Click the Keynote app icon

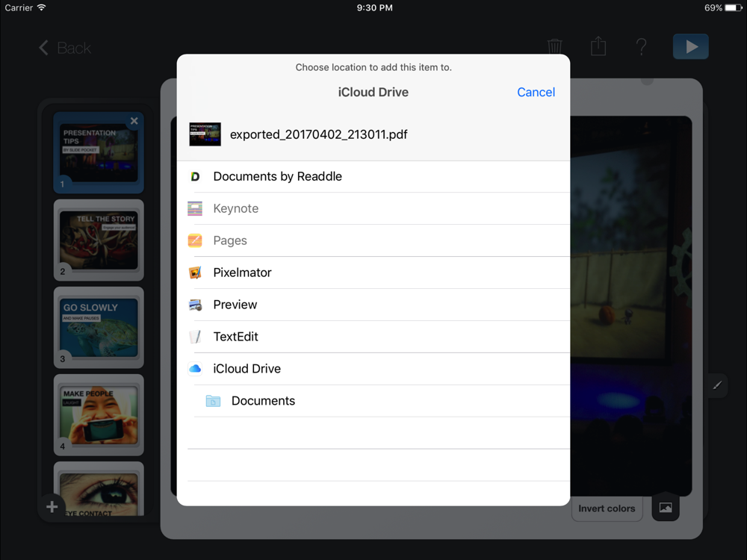point(195,208)
